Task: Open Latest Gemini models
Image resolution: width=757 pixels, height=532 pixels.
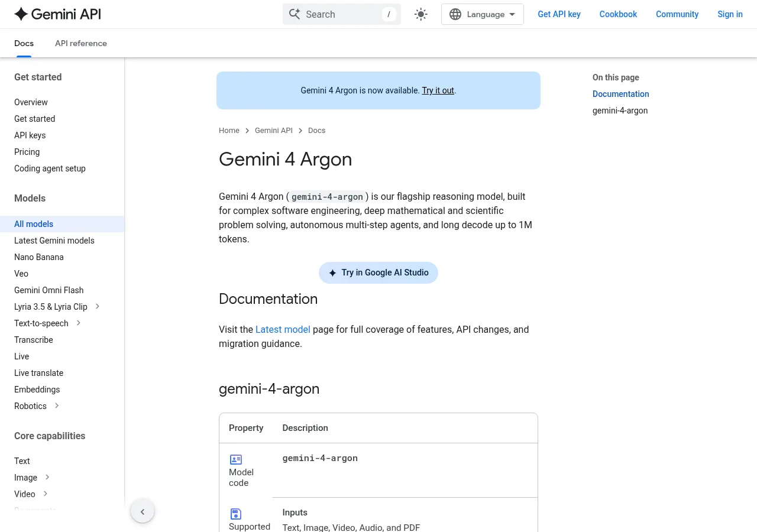Action: point(54,241)
